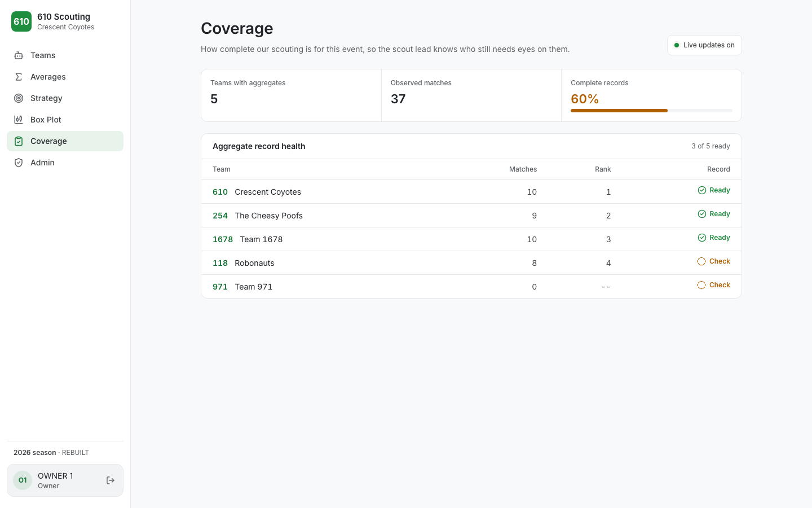812x508 pixels.
Task: Click matches value 8 for Robonauts
Action: coord(534,263)
